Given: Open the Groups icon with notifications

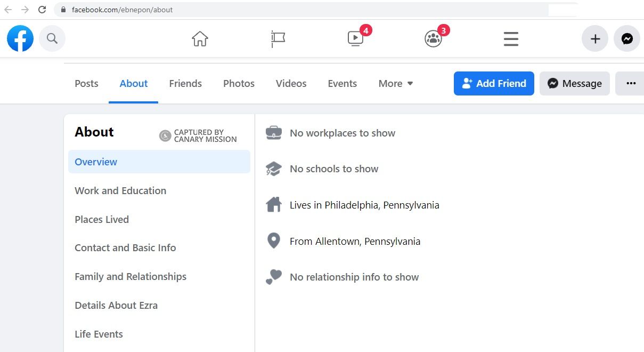Looking at the screenshot, I should [433, 39].
